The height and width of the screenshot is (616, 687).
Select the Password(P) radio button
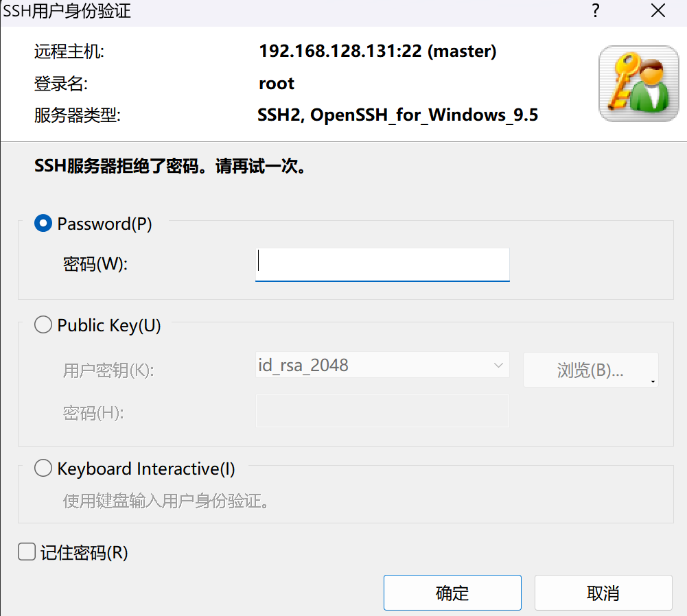43,223
